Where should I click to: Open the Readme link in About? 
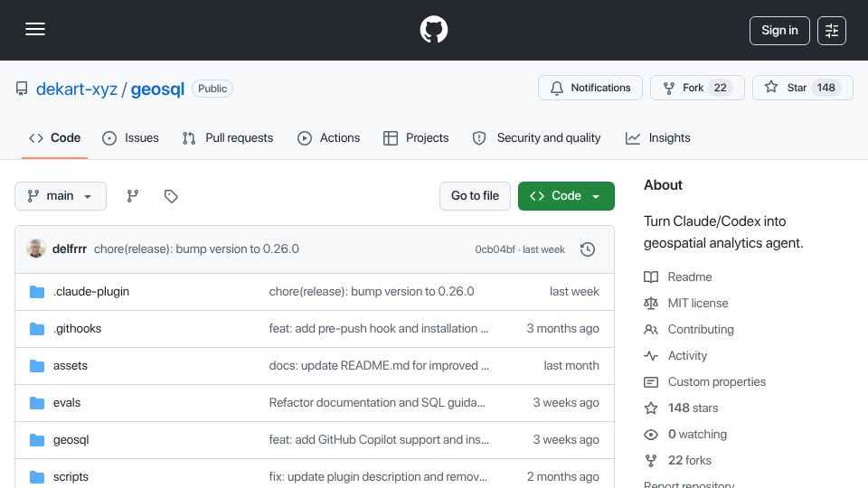690,277
